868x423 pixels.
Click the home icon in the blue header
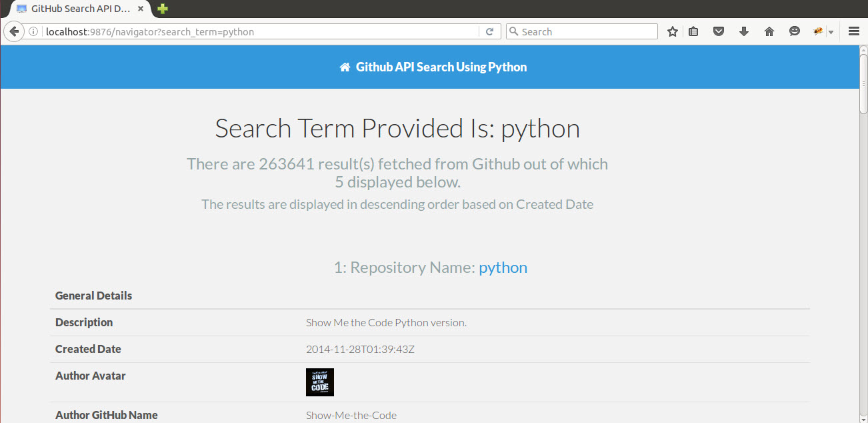pos(345,67)
